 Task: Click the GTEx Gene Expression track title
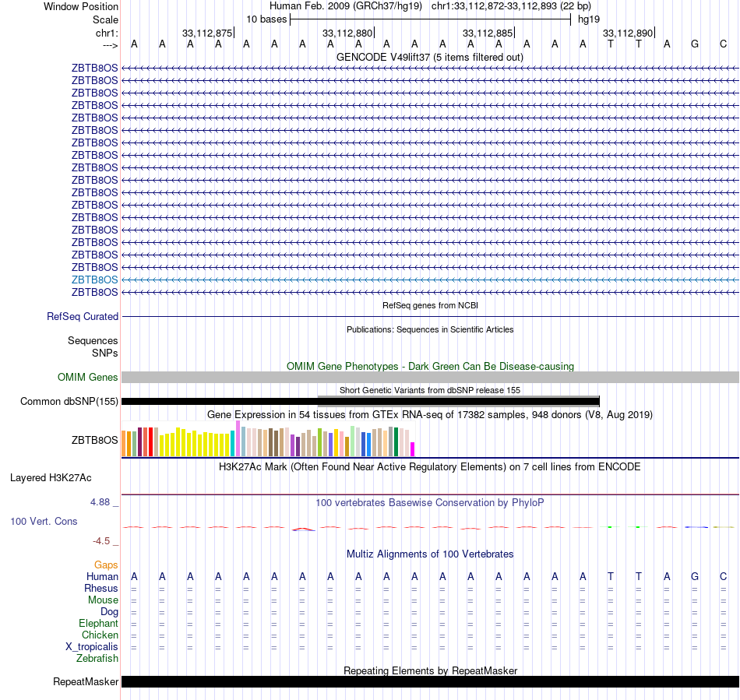430,414
